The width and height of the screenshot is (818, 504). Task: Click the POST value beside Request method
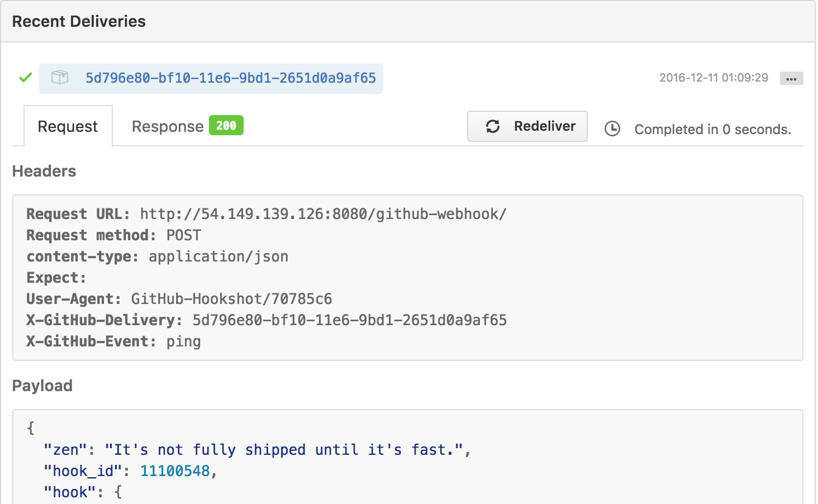pyautogui.click(x=183, y=235)
